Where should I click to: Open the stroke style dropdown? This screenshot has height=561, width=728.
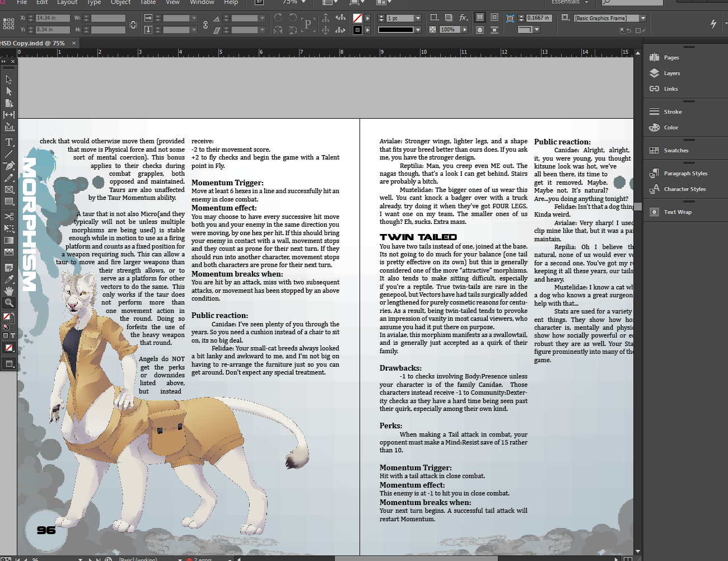(x=418, y=30)
